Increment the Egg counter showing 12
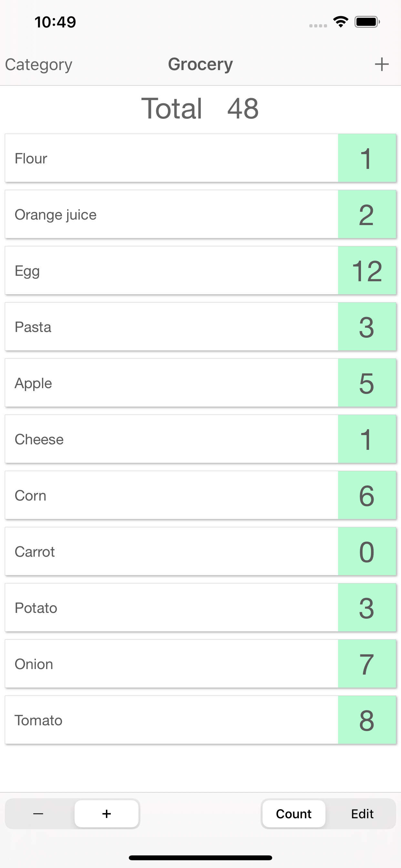The width and height of the screenshot is (401, 868). pyautogui.click(x=367, y=271)
